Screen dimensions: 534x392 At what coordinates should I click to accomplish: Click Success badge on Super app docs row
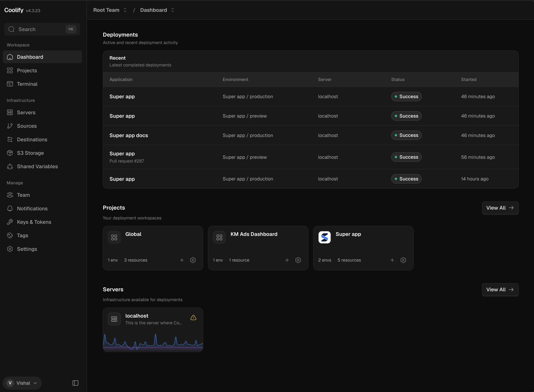click(x=406, y=135)
